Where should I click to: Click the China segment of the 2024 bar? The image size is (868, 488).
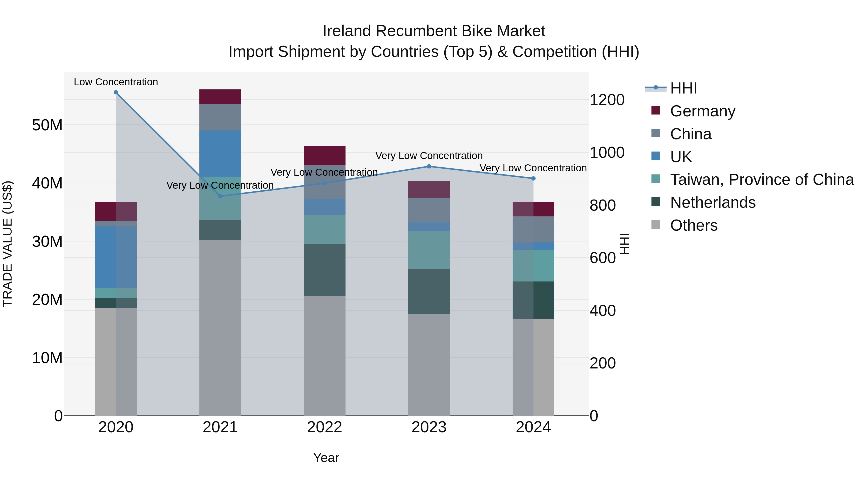tap(533, 230)
